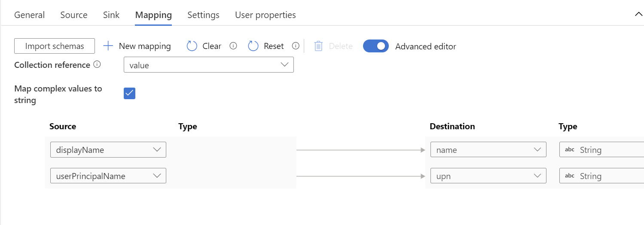Click the info icon next to Clear
This screenshot has width=644, height=225.
[x=233, y=46]
